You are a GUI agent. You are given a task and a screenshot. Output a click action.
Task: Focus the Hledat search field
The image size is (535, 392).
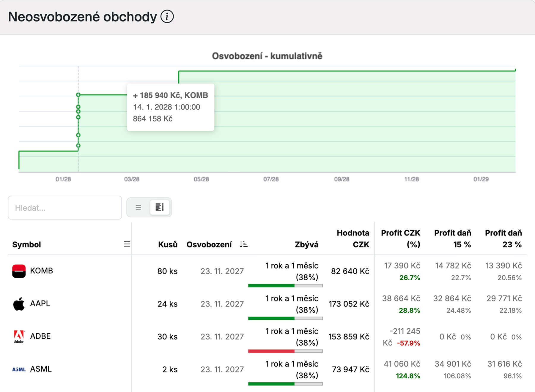65,208
